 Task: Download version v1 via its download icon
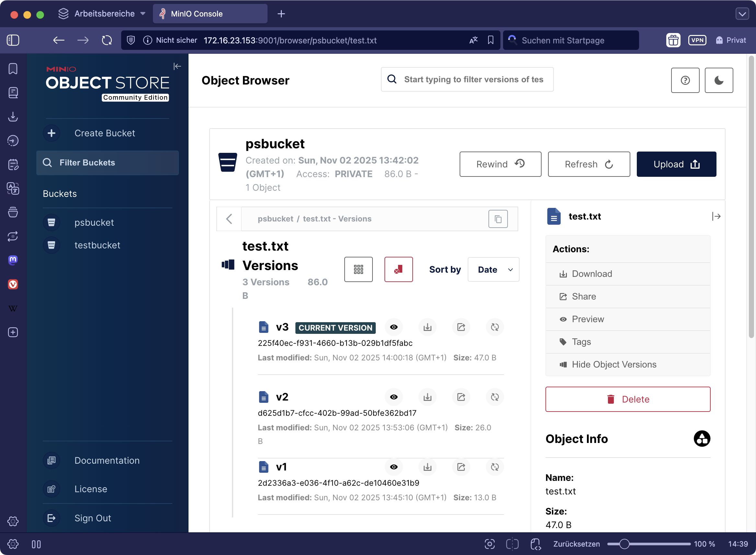[427, 467]
